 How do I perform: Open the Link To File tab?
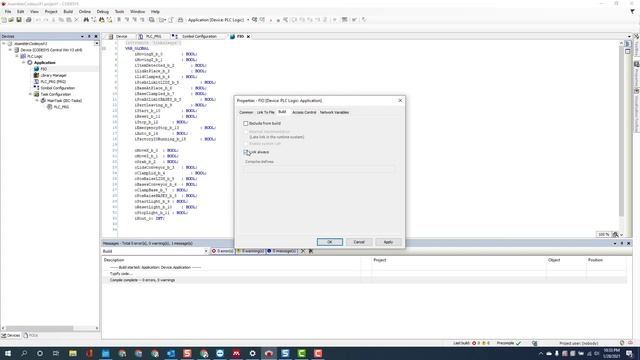tap(266, 112)
